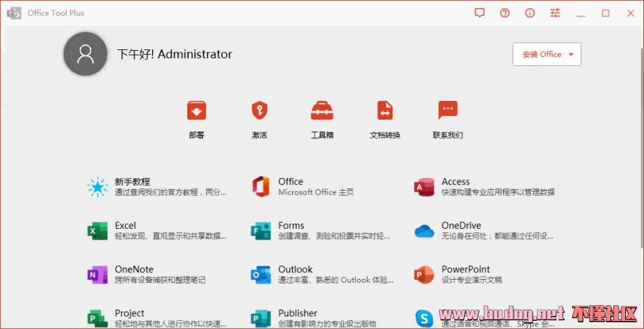Click the Outlook app icon
This screenshot has height=329, width=644.
[261, 275]
